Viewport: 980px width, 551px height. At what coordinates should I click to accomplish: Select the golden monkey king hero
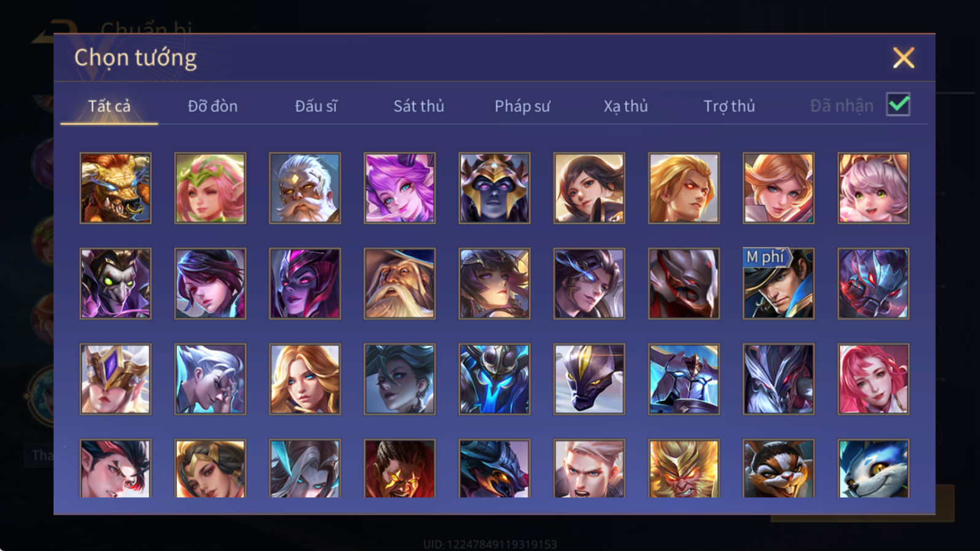pos(684,468)
